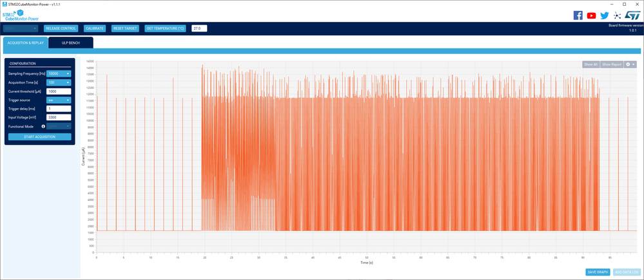644x280 pixels.
Task: Click the Acquisition Time [s] label
Action: (x=23, y=82)
